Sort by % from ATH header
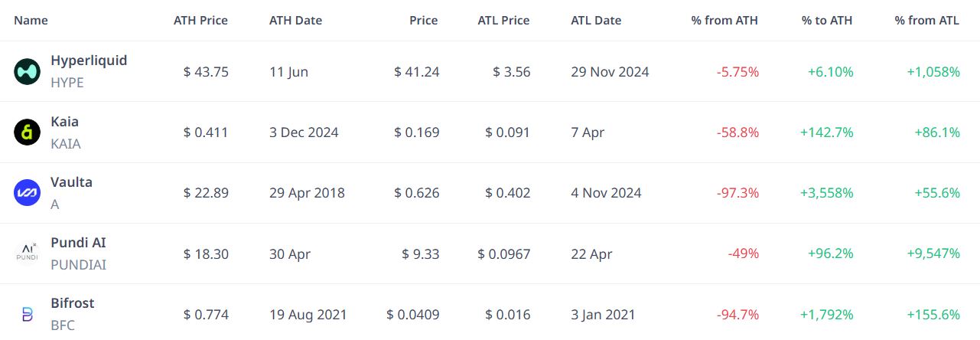This screenshot has width=980, height=340. coord(724,21)
